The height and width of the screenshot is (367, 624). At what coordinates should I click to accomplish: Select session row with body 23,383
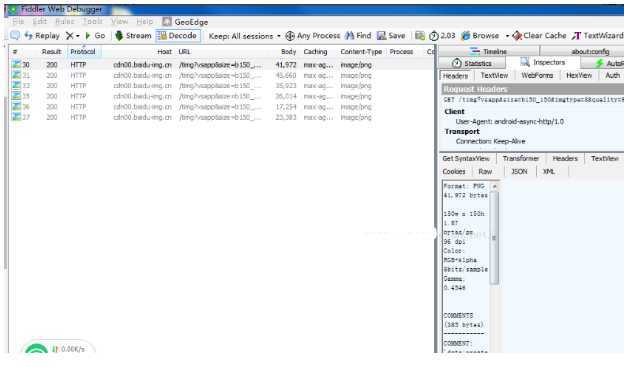(221, 117)
